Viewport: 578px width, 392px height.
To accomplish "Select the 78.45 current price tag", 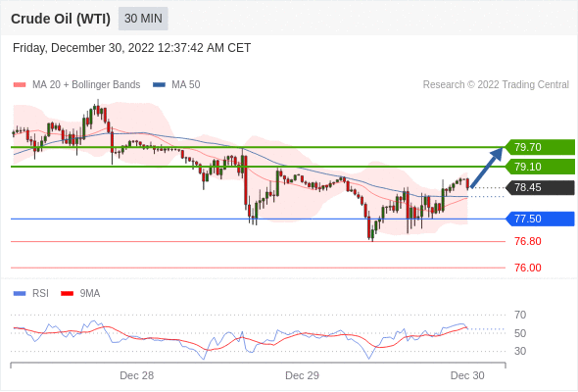I will point(540,187).
